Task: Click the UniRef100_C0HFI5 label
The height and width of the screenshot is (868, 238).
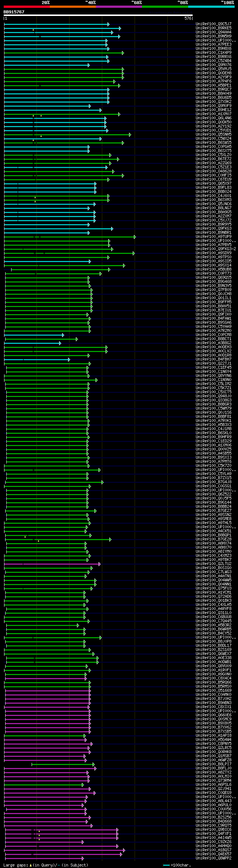Action: point(213,175)
